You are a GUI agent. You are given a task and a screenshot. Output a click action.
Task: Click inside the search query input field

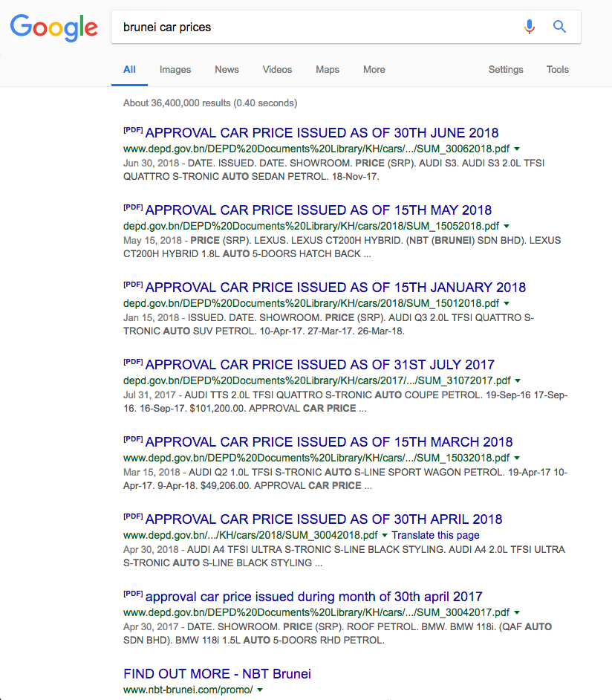click(297, 26)
